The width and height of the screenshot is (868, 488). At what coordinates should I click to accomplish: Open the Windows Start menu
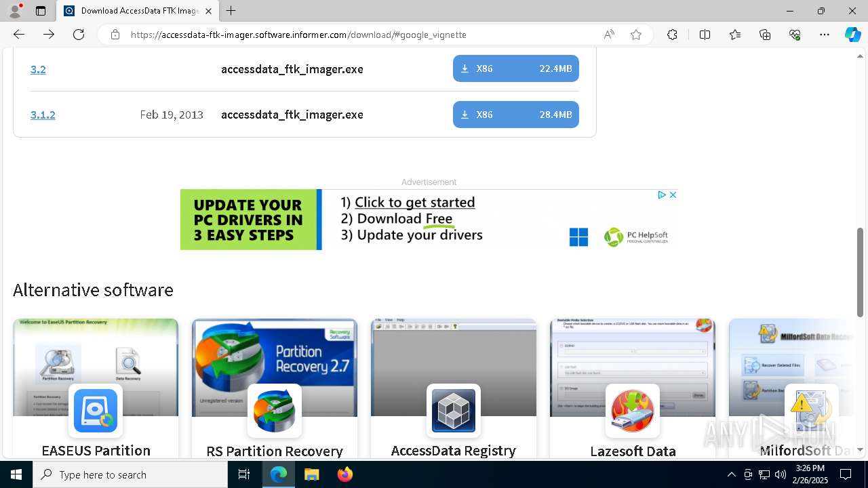[x=16, y=474]
